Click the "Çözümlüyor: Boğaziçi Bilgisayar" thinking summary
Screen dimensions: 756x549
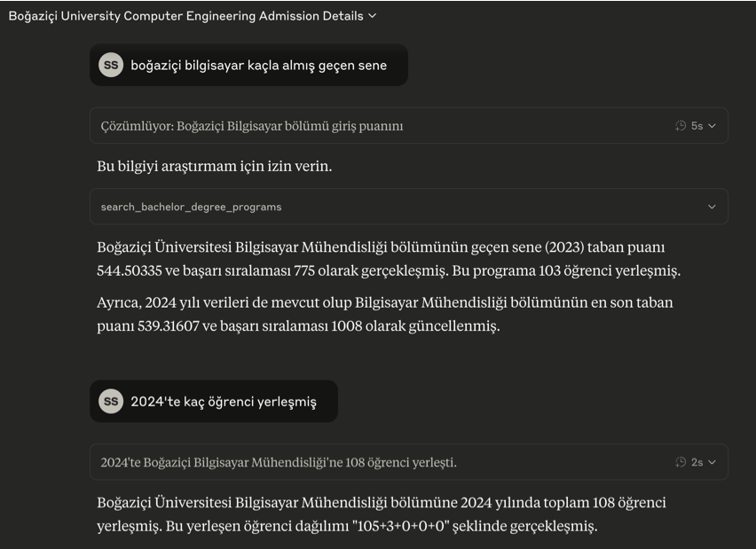click(x=252, y=126)
